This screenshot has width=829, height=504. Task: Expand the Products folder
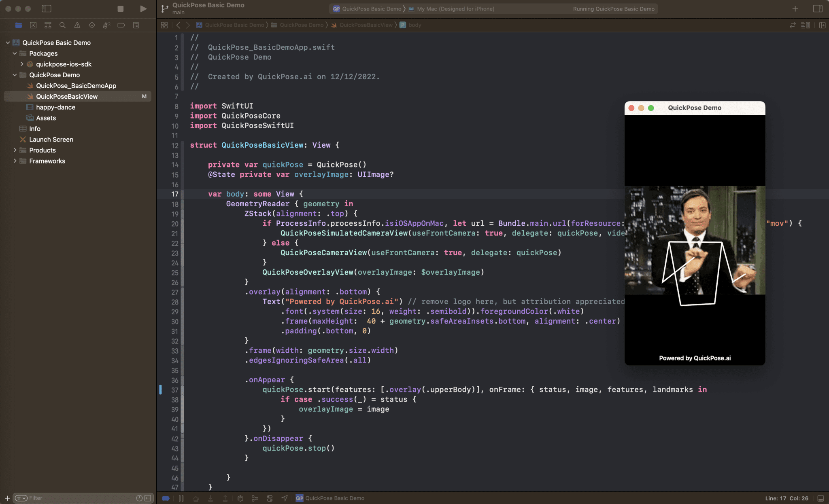coord(15,150)
